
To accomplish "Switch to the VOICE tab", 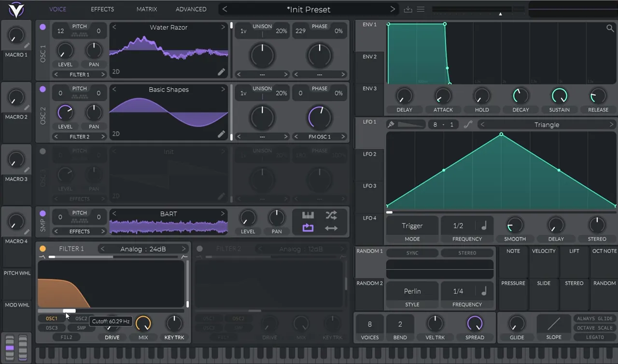I will 57,9.
